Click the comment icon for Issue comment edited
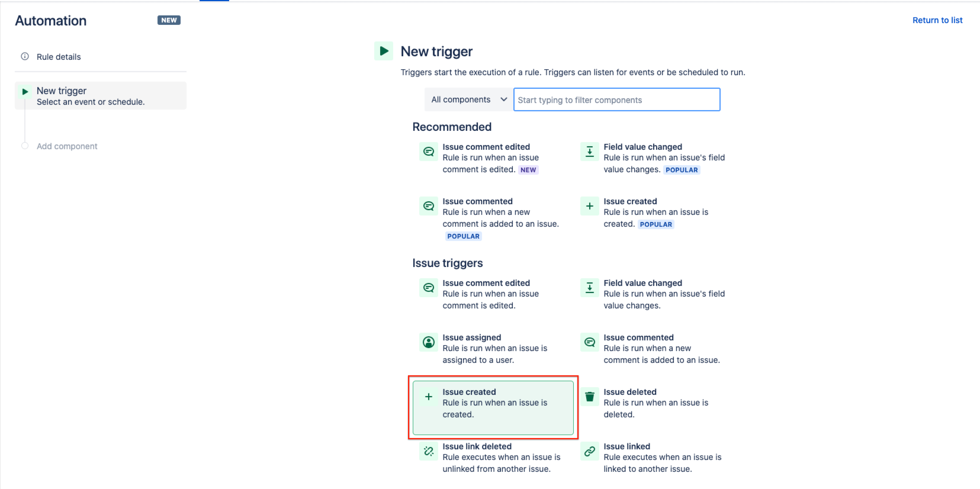980x489 pixels. pos(428,288)
